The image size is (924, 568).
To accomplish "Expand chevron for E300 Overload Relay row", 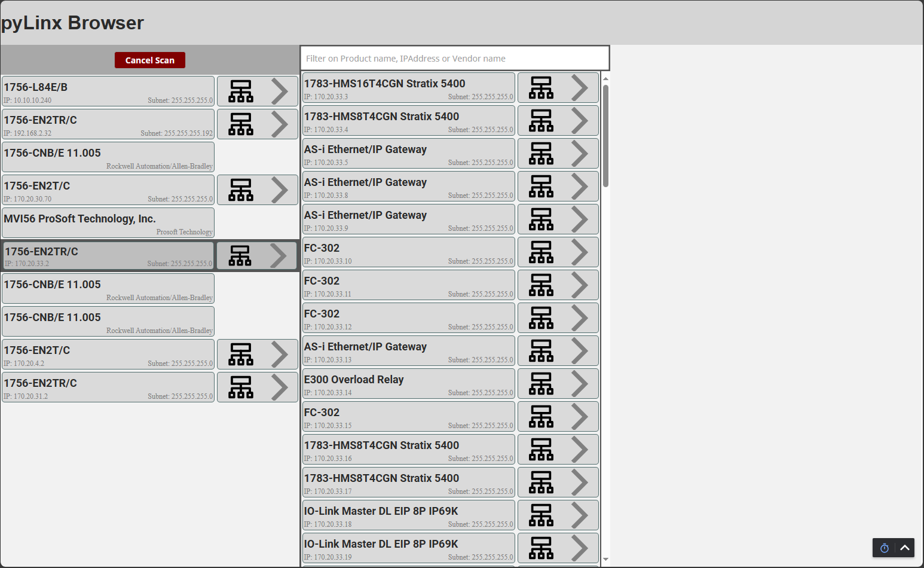I will (x=580, y=384).
